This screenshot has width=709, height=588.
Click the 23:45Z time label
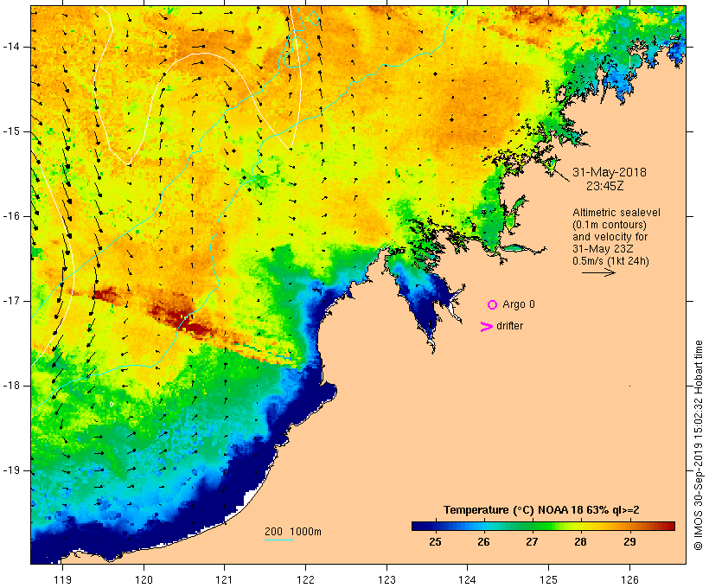[605, 186]
